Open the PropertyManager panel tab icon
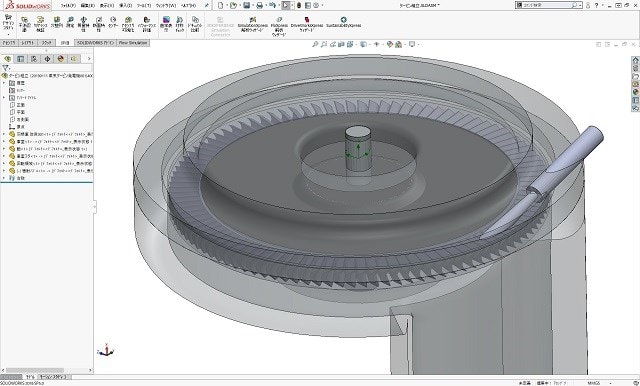Image resolution: width=640 pixels, height=386 pixels. (20, 59)
